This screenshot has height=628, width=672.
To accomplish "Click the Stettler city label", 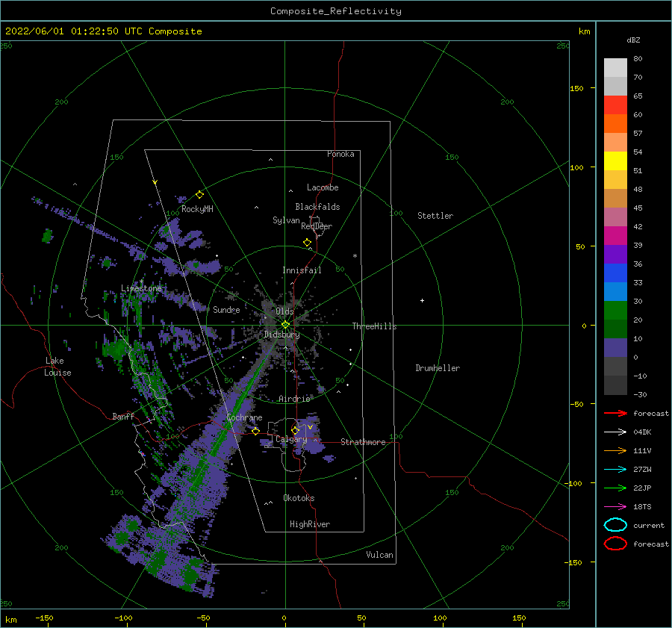I will pyautogui.click(x=435, y=216).
